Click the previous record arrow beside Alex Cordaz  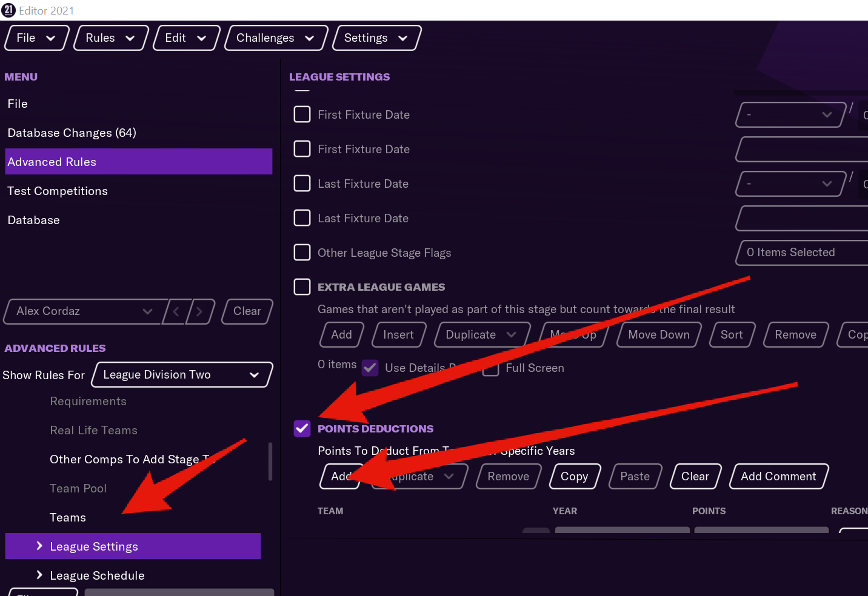(x=176, y=311)
